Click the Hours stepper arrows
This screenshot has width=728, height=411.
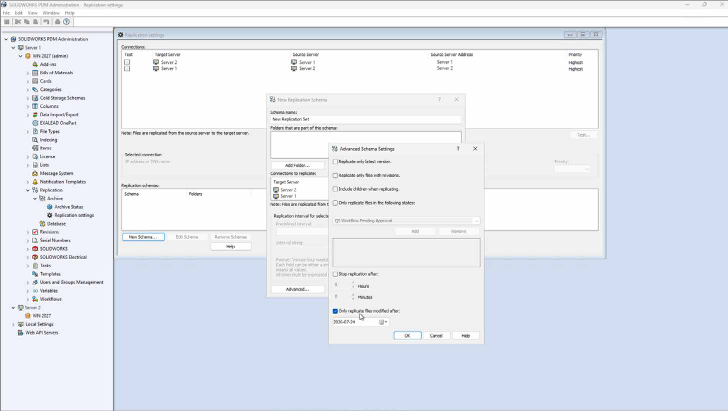pos(353,284)
